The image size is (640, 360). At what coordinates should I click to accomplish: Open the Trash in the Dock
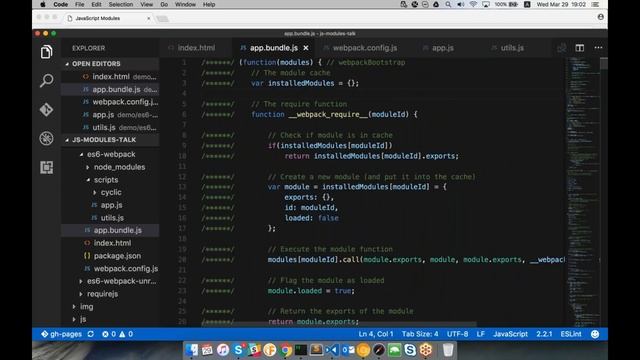[448, 350]
